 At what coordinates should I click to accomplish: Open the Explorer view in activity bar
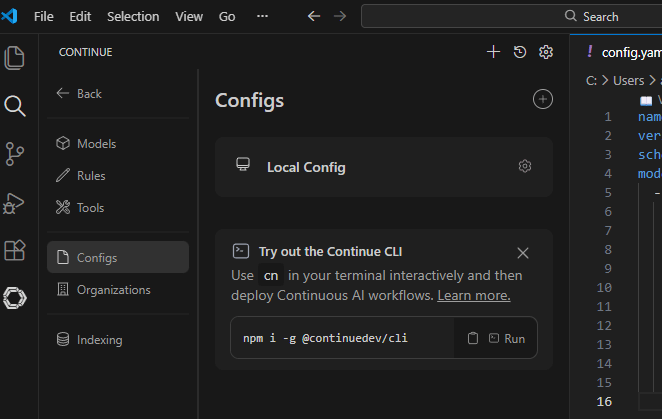[15, 58]
